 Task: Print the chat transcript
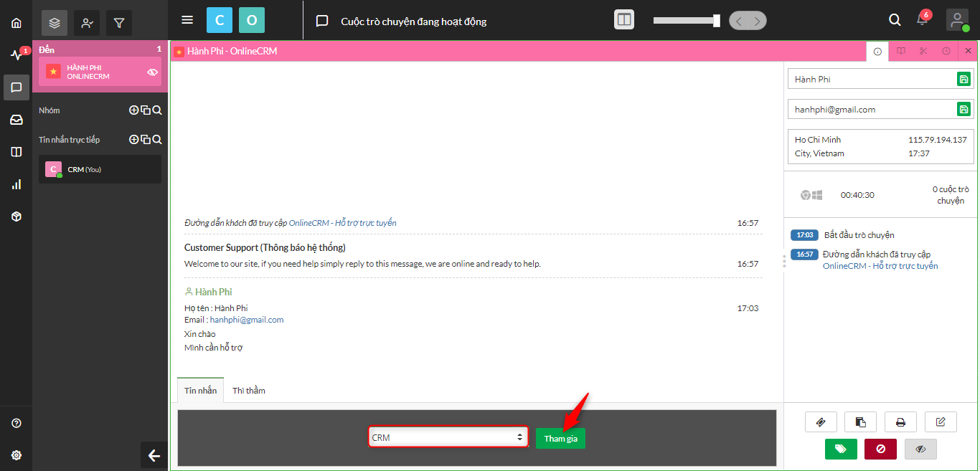tap(900, 422)
